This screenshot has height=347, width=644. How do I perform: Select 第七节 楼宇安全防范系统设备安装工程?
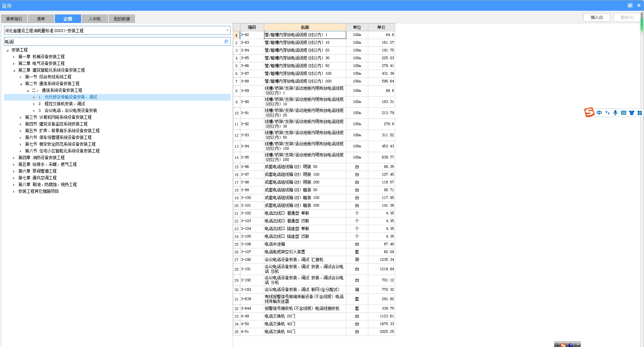coord(60,144)
